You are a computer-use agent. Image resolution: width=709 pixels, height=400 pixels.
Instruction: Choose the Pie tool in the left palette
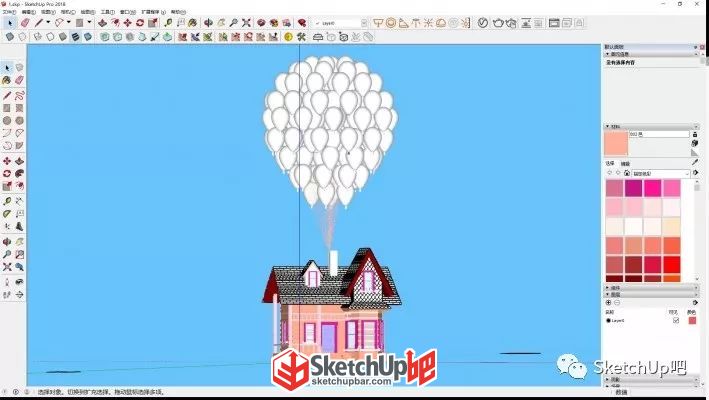[19, 146]
